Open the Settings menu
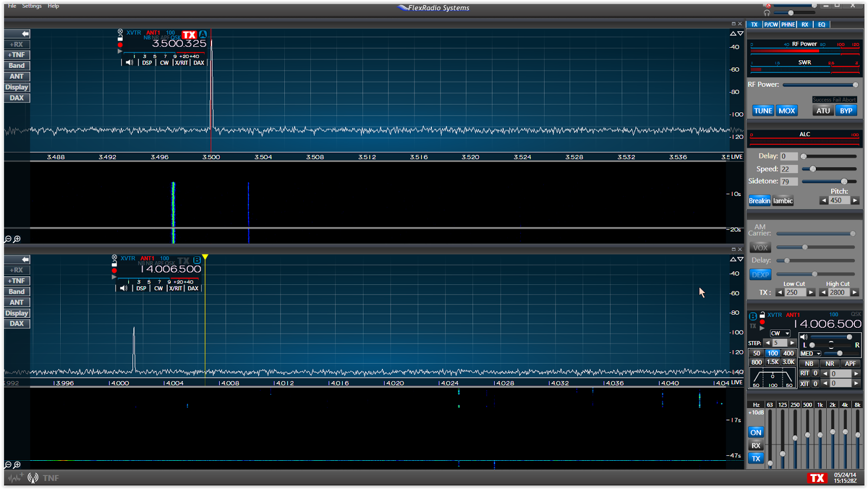Viewport: 868px width, 489px height. coord(32,6)
